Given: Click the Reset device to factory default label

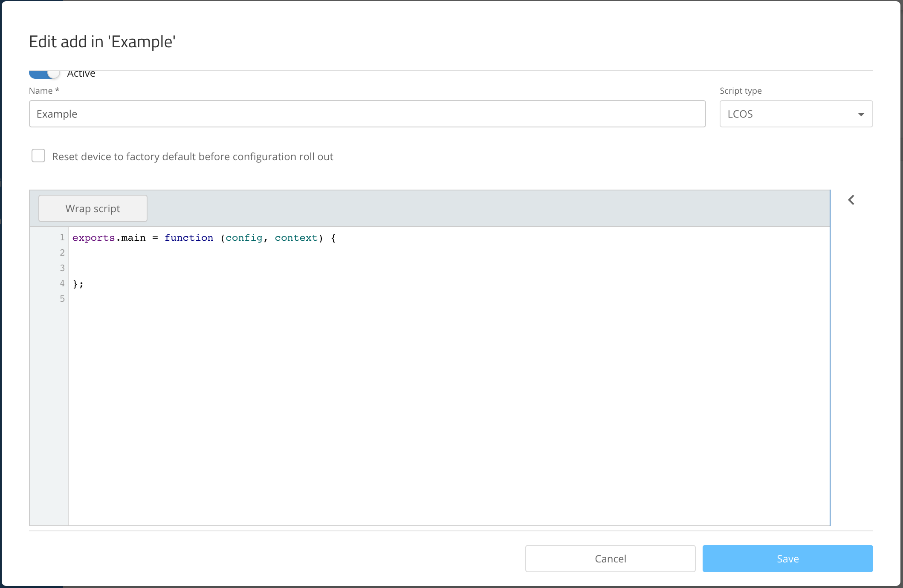Looking at the screenshot, I should tap(192, 157).
